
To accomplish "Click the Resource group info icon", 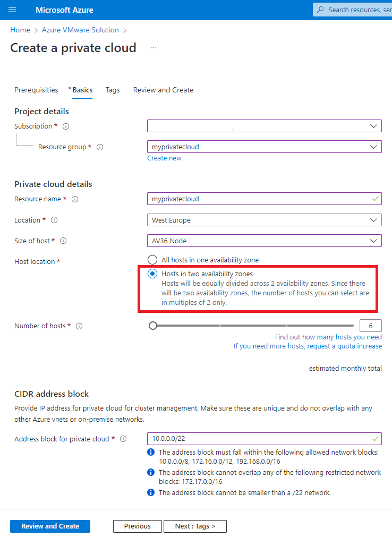I will pos(100,147).
